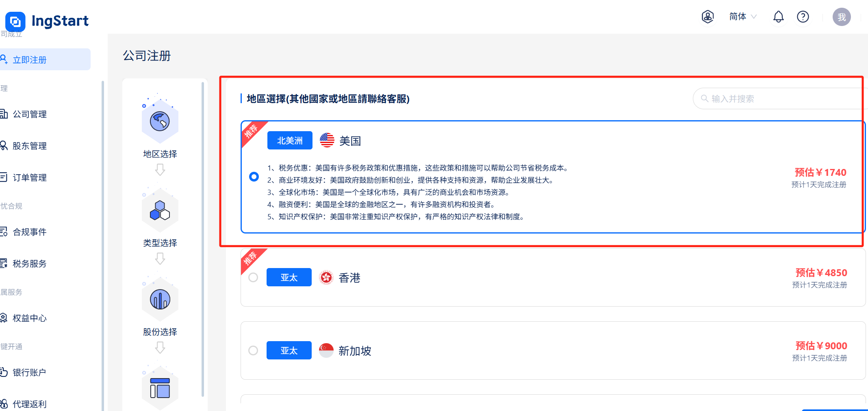The height and width of the screenshot is (411, 868).
Task: Open the 简体 language dropdown
Action: pyautogui.click(x=742, y=17)
